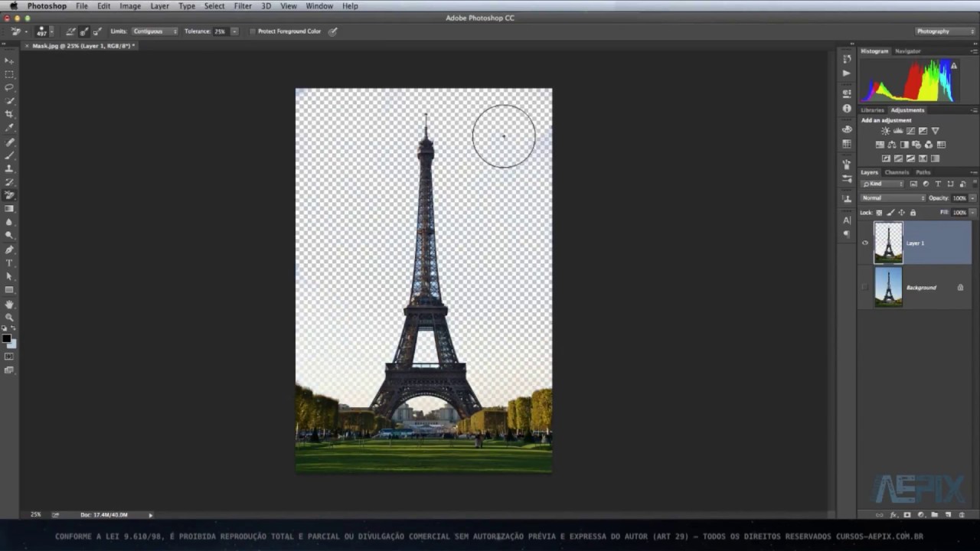
Task: Add a Curves adjustment
Action: point(910,131)
